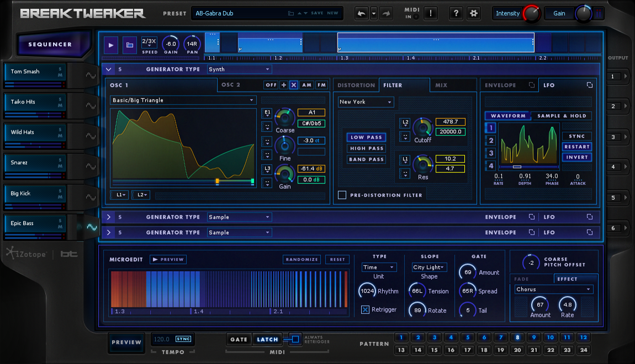The width and height of the screenshot is (635, 364).
Task: Adjust the Cutoff knob
Action: click(423, 127)
